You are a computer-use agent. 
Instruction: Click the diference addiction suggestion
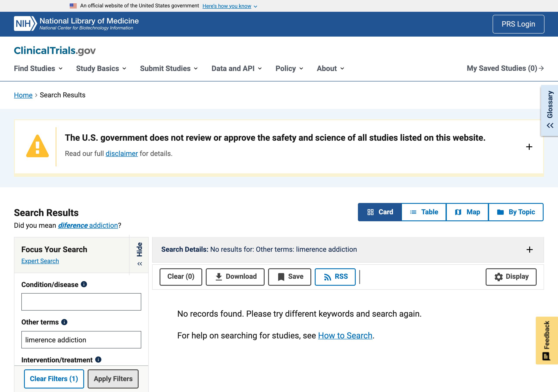point(88,225)
